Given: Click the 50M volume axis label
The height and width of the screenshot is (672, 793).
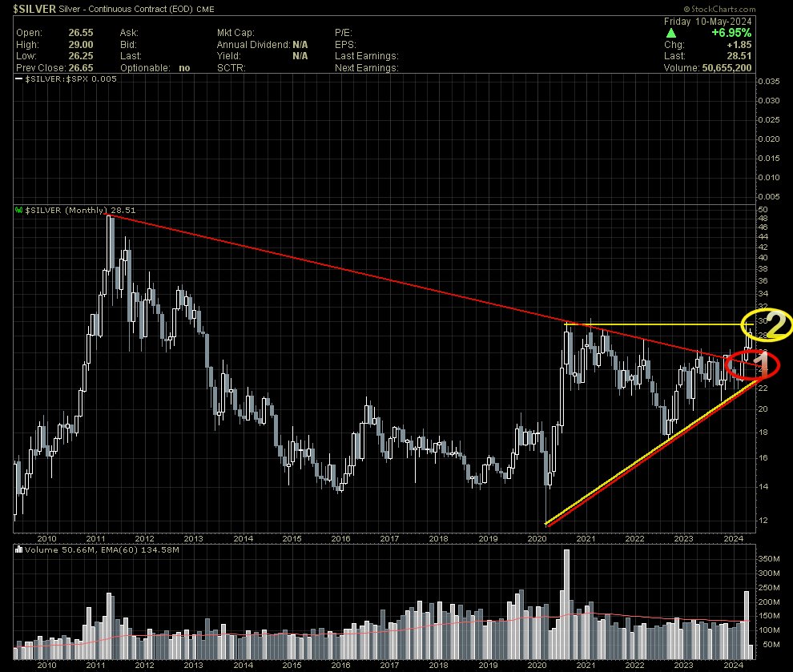Looking at the screenshot, I should point(771,645).
